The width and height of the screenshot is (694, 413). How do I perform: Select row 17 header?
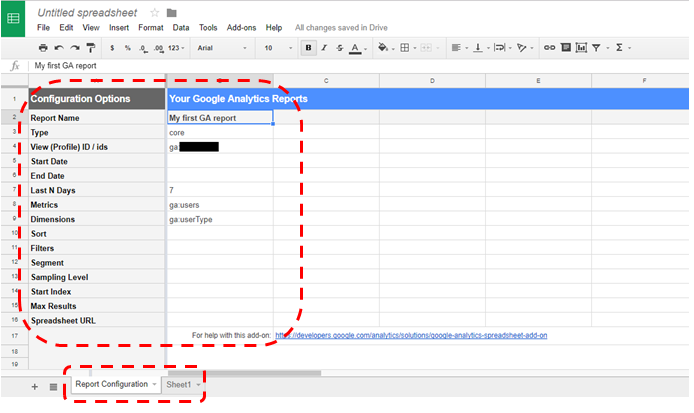(15, 336)
